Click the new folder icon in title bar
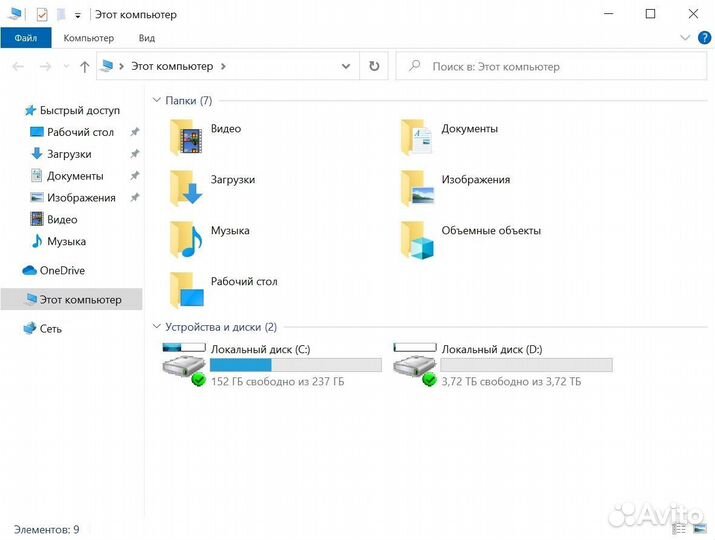 tap(61, 15)
